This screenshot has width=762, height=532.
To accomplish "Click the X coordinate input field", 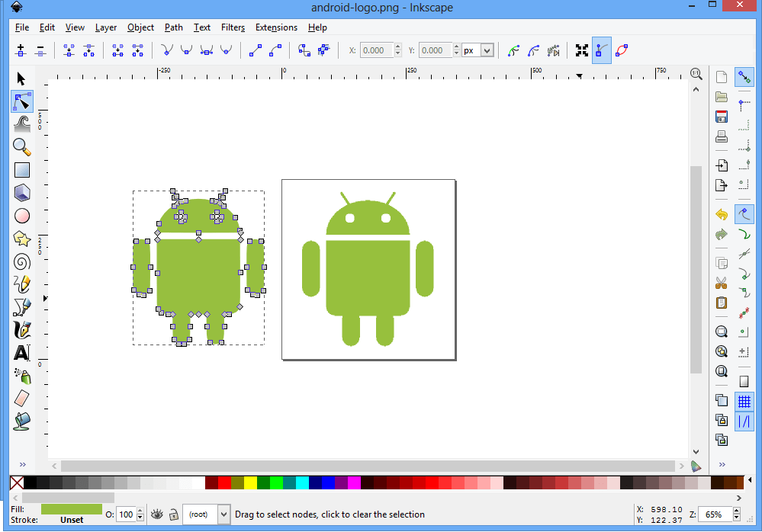I will click(376, 50).
